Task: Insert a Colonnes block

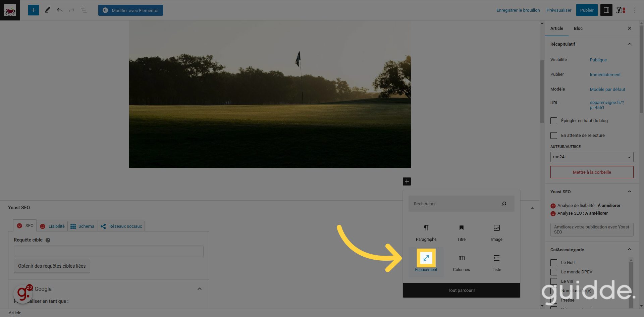Action: [x=462, y=262]
